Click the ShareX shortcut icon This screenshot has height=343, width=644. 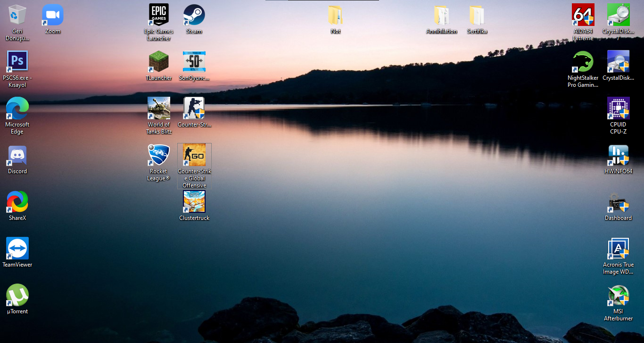point(17,202)
